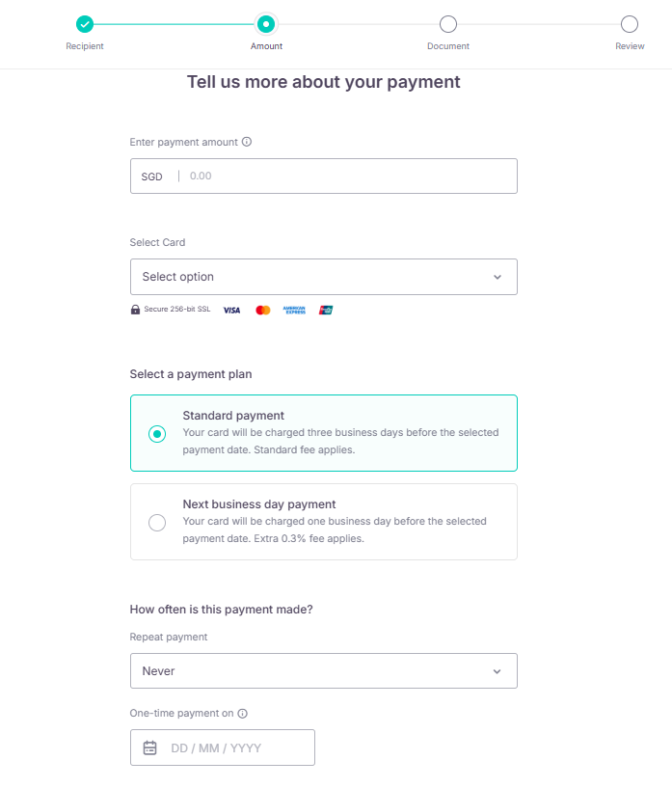This screenshot has height=788, width=672.
Task: Go to the completed Recipient step
Action: point(85,23)
